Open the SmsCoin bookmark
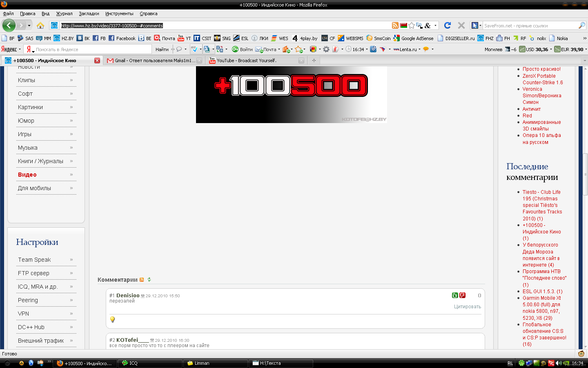The width and height of the screenshot is (588, 368). pyautogui.click(x=379, y=38)
